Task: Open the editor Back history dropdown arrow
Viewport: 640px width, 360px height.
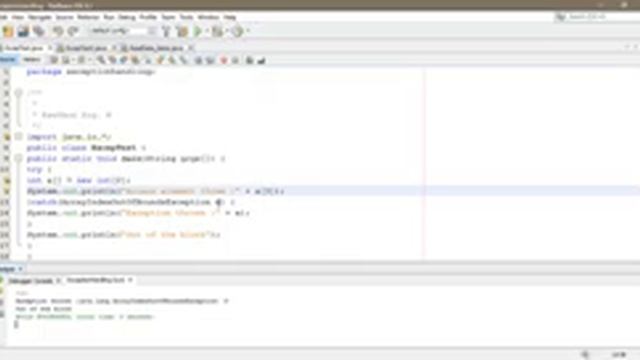Action: click(73, 60)
